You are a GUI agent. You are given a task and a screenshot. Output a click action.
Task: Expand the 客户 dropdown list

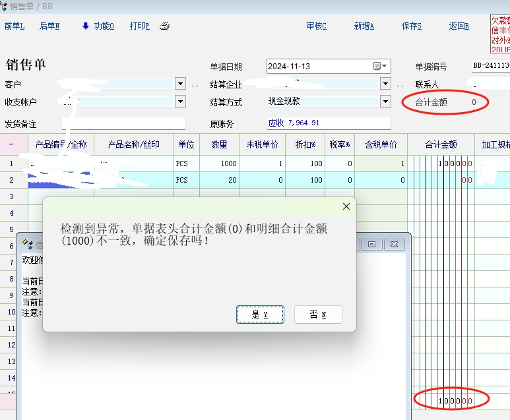180,84
